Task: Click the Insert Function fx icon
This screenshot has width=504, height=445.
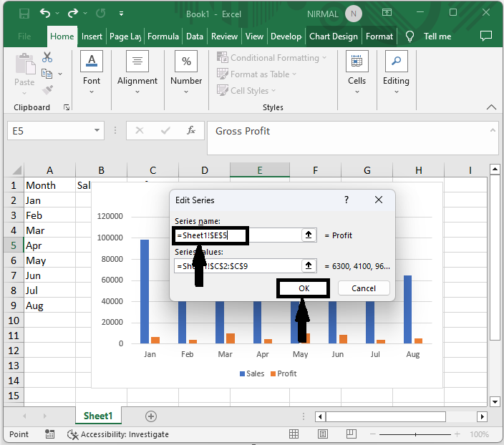Action: coord(191,131)
